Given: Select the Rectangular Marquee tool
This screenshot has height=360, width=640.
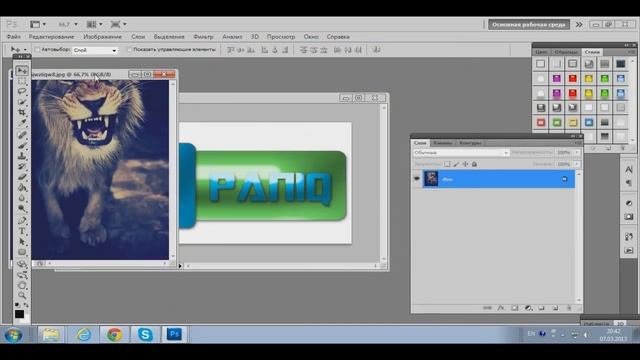Looking at the screenshot, I should pyautogui.click(x=22, y=81).
